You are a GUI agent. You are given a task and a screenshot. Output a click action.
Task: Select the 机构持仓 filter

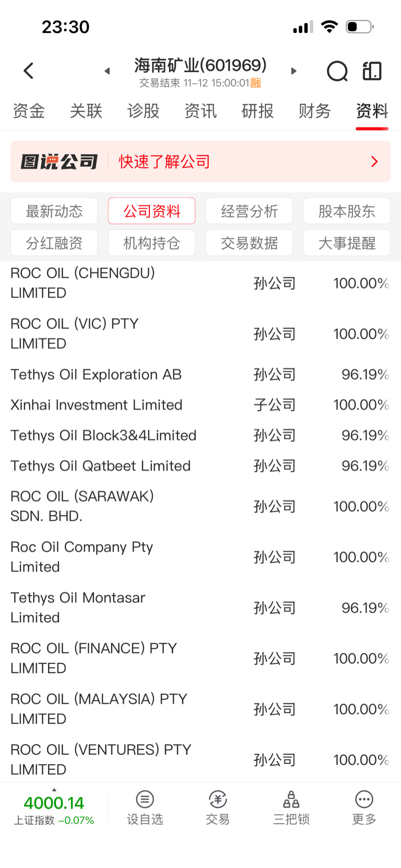click(151, 243)
